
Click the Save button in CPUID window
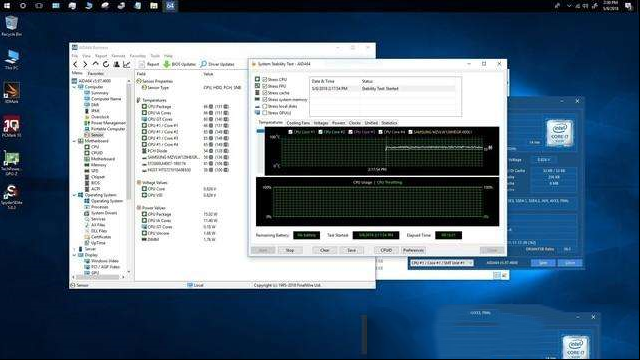pyautogui.click(x=543, y=263)
